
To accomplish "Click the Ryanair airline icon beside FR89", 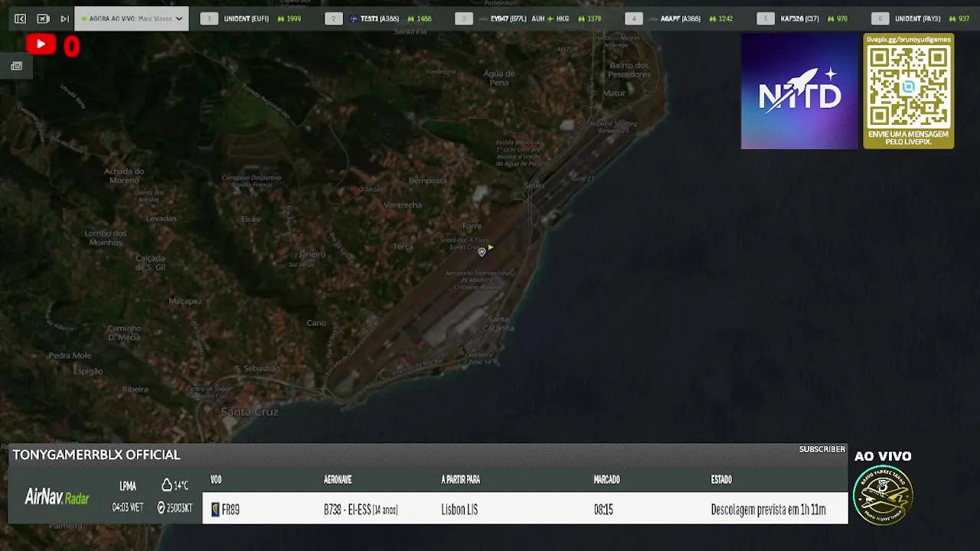I will click(215, 510).
